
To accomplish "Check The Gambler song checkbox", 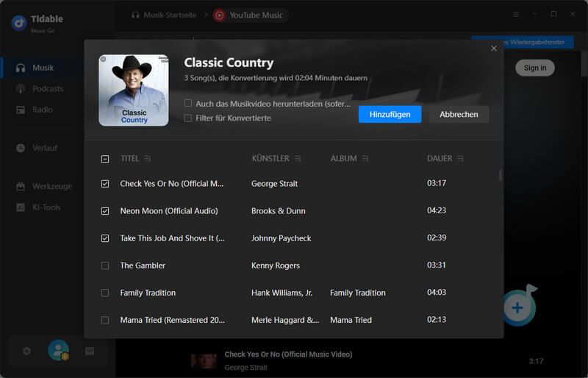I will (x=105, y=265).
